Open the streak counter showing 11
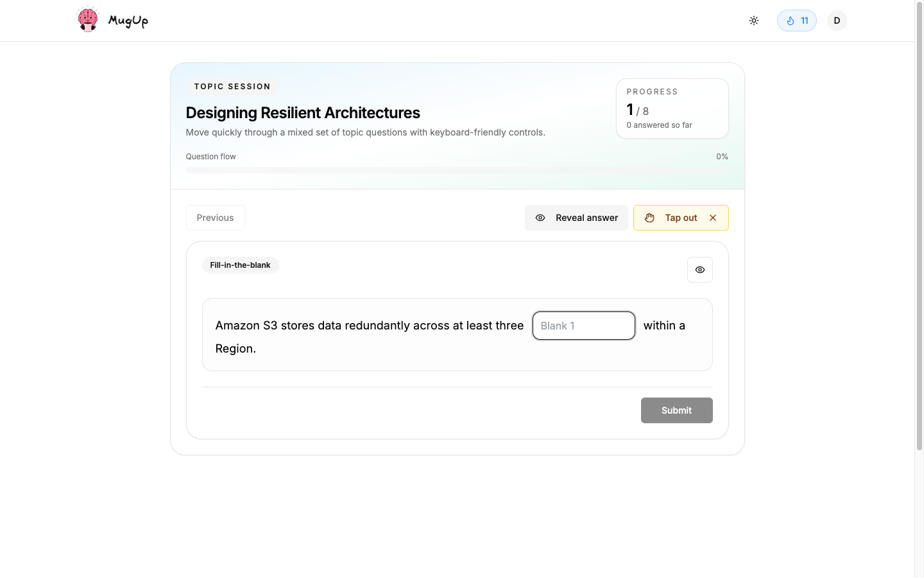Image resolution: width=924 pixels, height=578 pixels. pyautogui.click(x=797, y=21)
